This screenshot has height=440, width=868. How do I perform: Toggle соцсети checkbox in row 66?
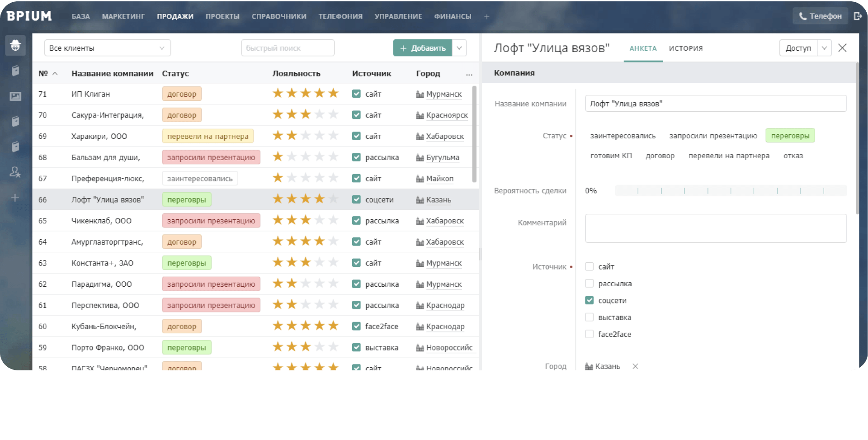pyautogui.click(x=356, y=199)
